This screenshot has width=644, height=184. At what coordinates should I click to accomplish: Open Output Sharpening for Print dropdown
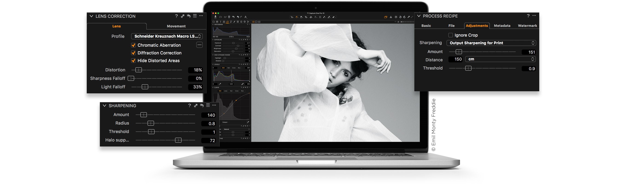(x=491, y=43)
